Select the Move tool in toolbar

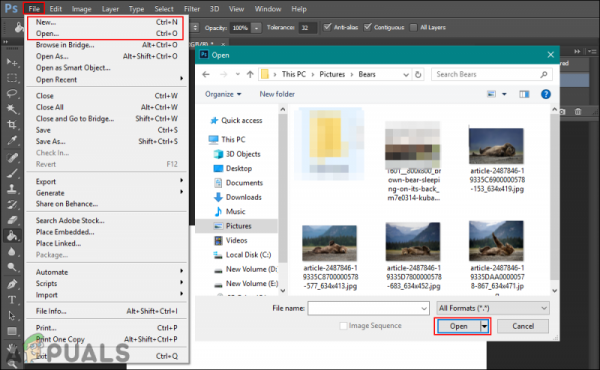(12, 62)
